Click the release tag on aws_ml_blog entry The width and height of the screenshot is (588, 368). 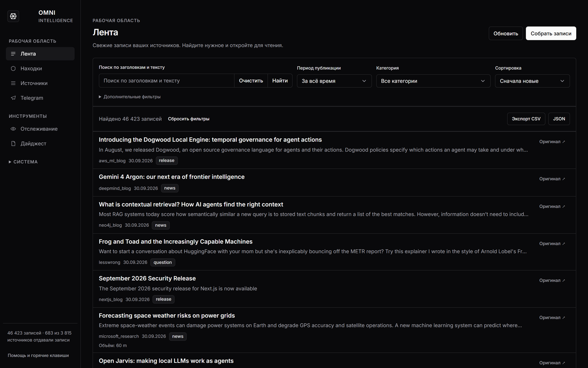(166, 160)
